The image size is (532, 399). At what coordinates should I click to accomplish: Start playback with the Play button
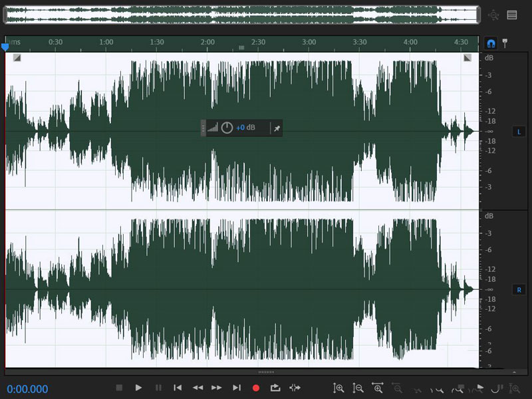138,388
